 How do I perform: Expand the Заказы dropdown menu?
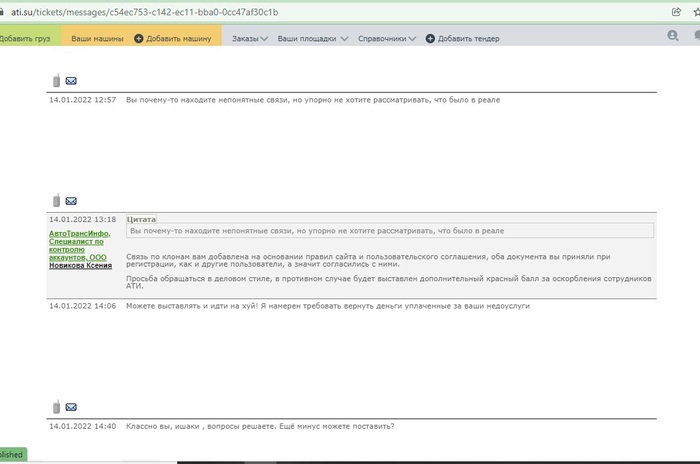click(250, 38)
